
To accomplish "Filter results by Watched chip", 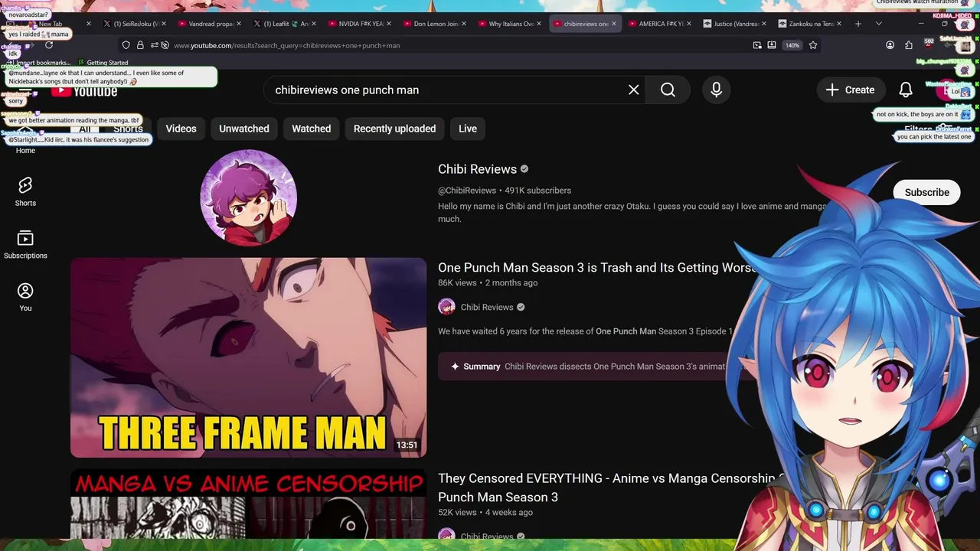I will 312,129.
